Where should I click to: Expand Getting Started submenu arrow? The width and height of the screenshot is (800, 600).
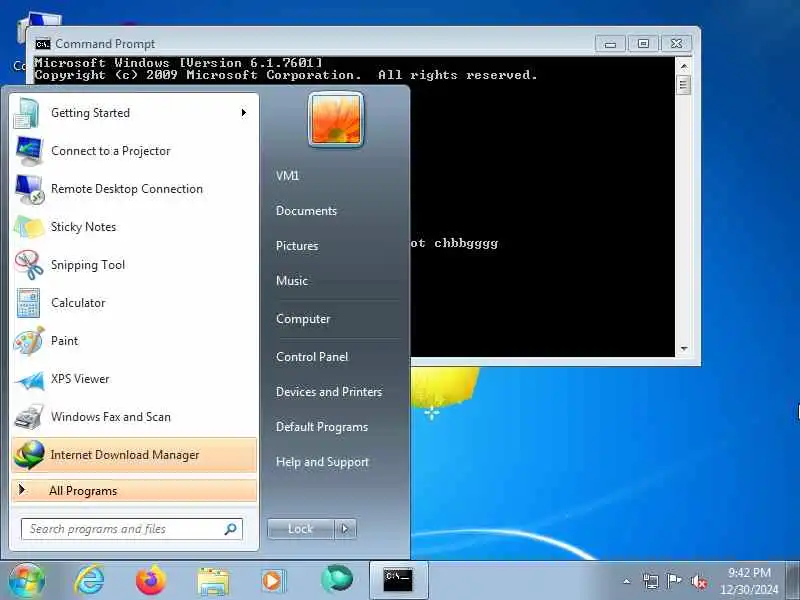pos(244,113)
